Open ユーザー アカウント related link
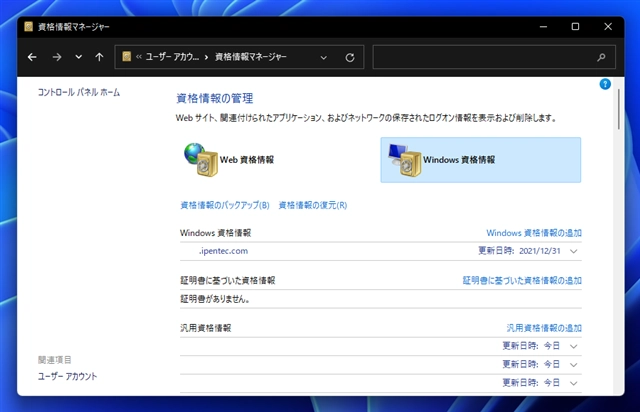The height and width of the screenshot is (412, 640). 67,376
